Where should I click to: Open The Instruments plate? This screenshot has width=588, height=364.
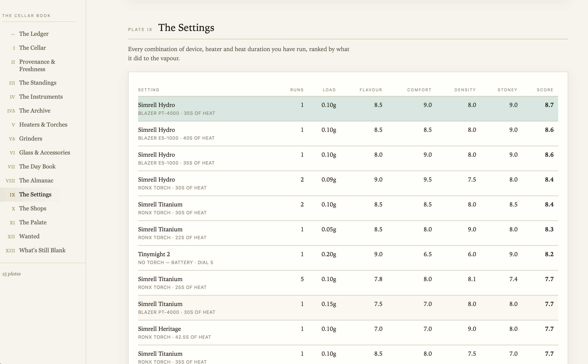pyautogui.click(x=41, y=96)
